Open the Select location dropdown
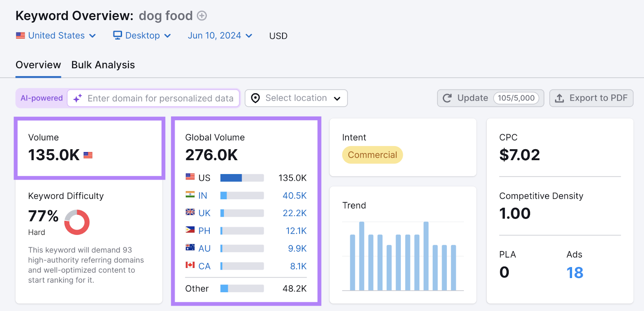The width and height of the screenshot is (644, 311). (x=296, y=98)
